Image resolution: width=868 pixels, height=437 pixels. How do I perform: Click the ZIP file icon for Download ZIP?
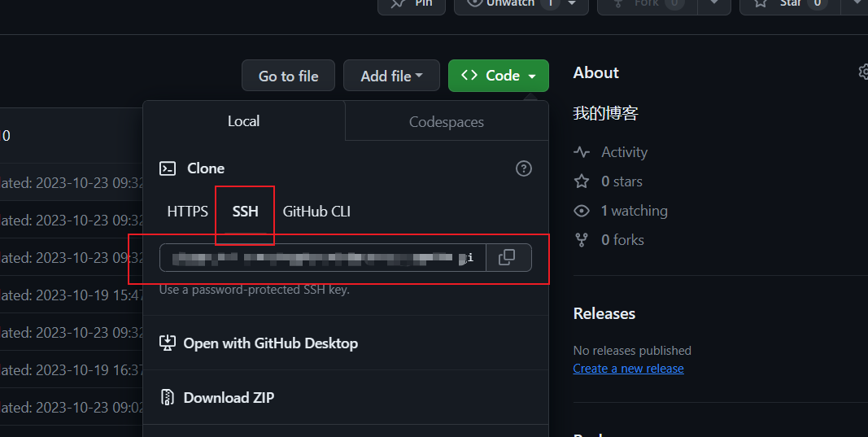[x=168, y=398]
